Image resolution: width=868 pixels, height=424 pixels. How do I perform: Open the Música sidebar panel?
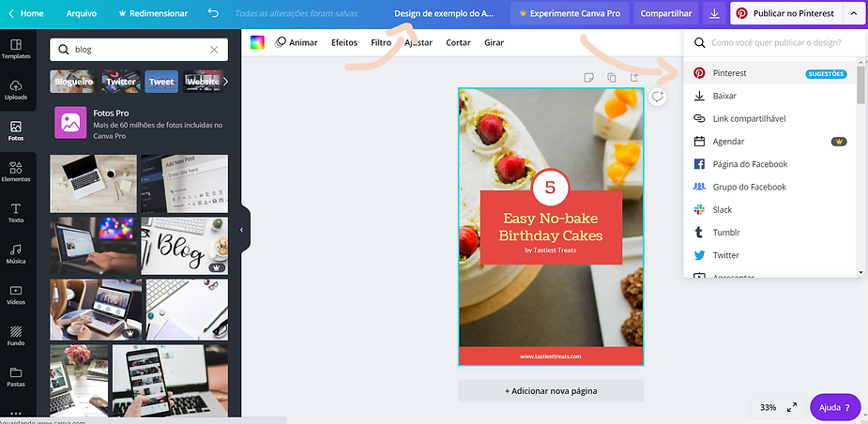click(x=16, y=253)
